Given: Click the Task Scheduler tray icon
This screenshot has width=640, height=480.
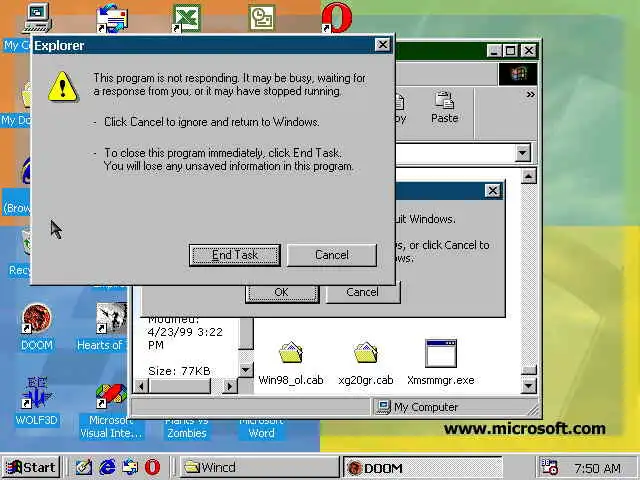Looking at the screenshot, I should click(x=549, y=467).
